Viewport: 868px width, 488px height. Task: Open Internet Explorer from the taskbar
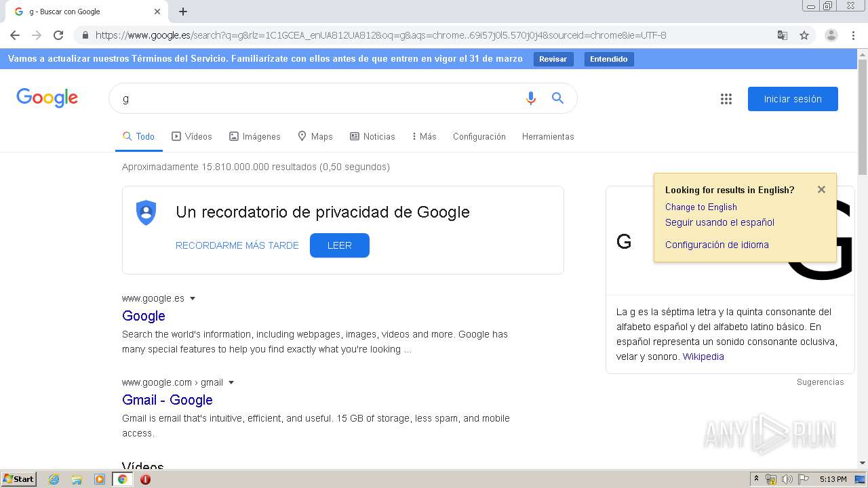(54, 479)
